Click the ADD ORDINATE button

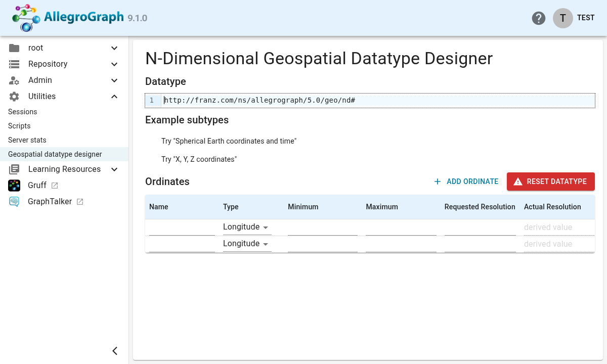(x=466, y=181)
